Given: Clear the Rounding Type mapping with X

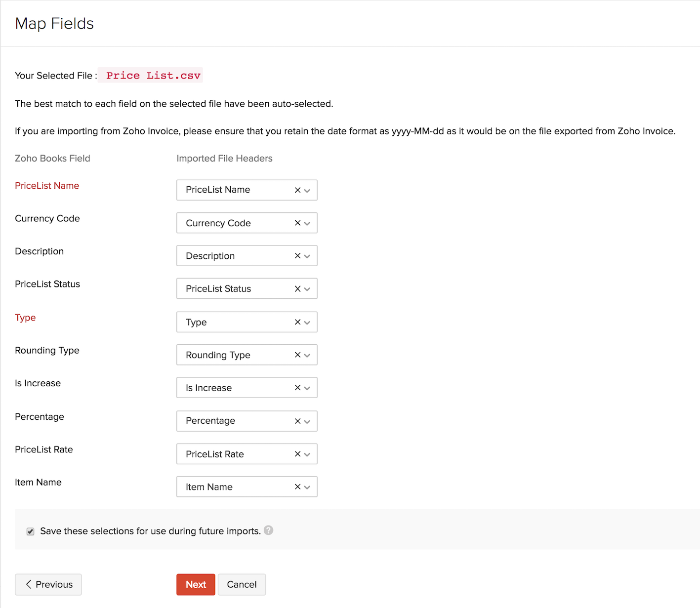Looking at the screenshot, I should click(x=297, y=355).
